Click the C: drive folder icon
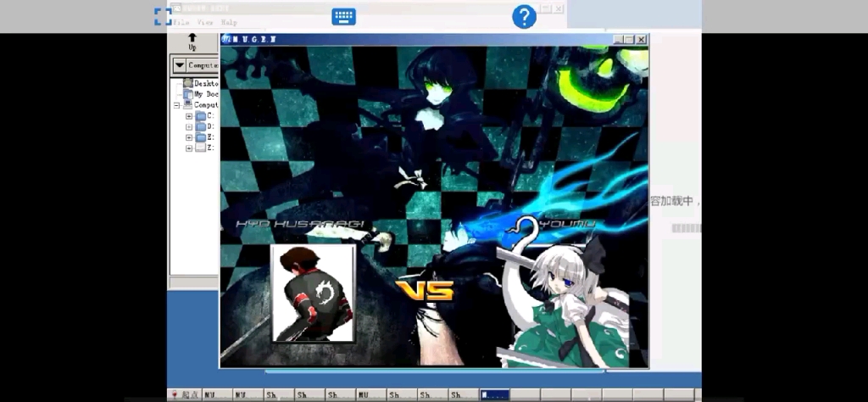The width and height of the screenshot is (868, 402). coord(201,115)
